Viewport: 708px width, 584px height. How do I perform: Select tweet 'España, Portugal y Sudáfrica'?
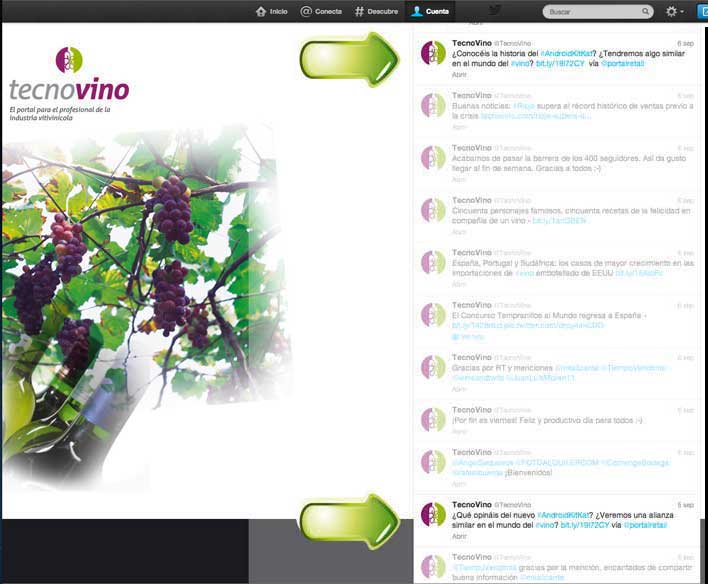(x=573, y=268)
